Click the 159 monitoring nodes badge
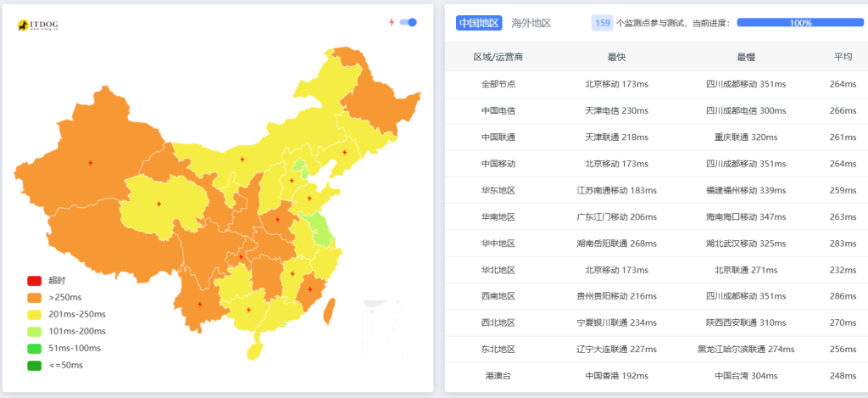This screenshot has height=398, width=868. 602,23
